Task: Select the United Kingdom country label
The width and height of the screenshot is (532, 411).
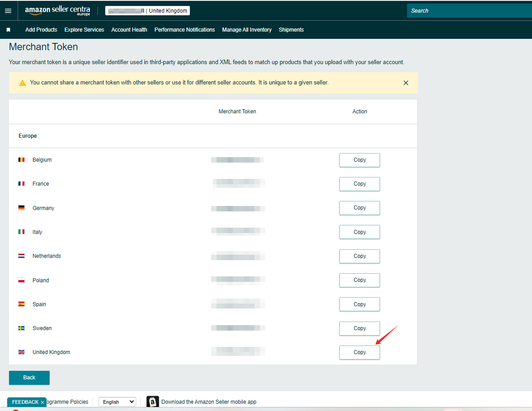Action: click(51, 352)
